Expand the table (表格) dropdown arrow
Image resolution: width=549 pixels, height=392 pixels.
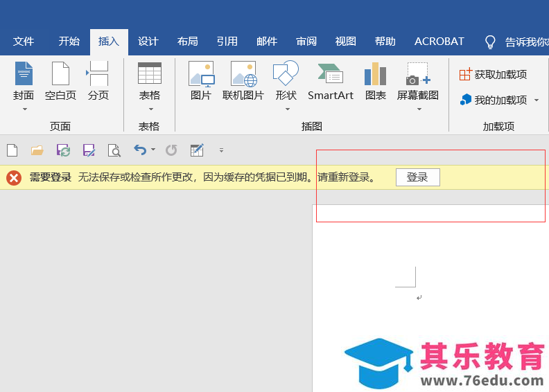point(151,109)
